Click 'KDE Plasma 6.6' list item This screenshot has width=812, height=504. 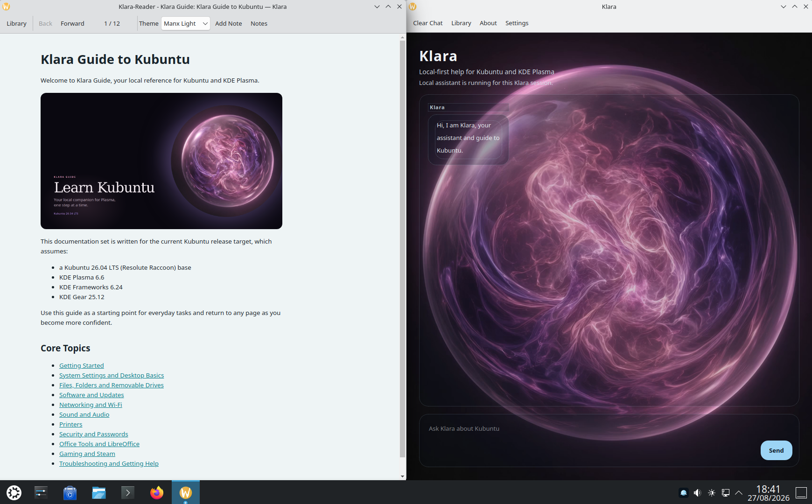pos(82,277)
